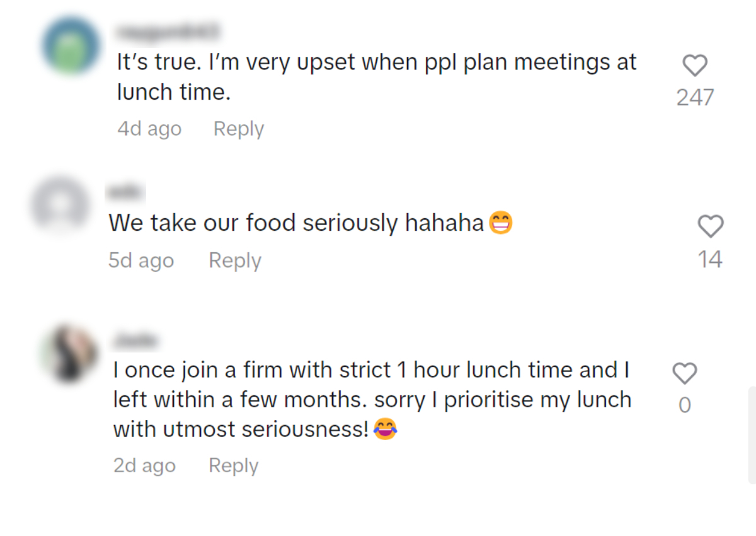The height and width of the screenshot is (536, 756).
Task: Open the username above "I once join a firm"
Action: [x=135, y=341]
